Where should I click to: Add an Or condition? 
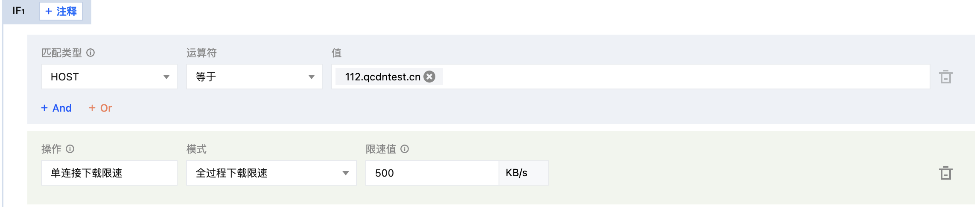[100, 108]
